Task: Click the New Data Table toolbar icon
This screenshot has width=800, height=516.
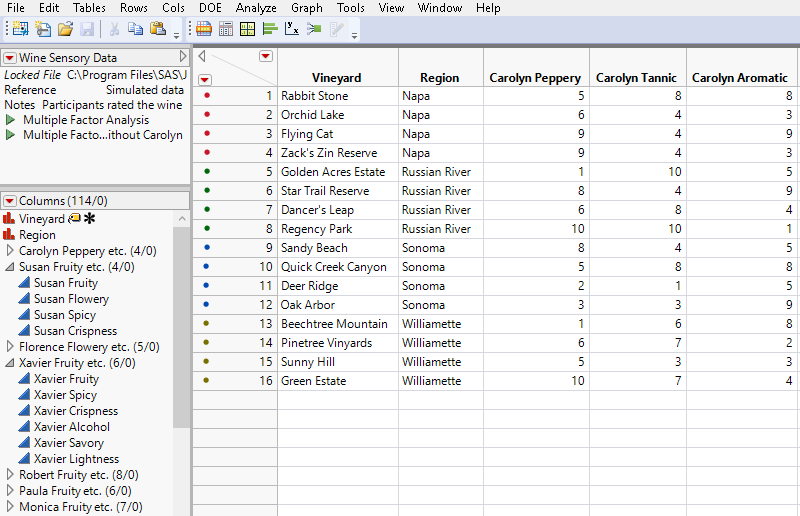Action: tap(20, 29)
